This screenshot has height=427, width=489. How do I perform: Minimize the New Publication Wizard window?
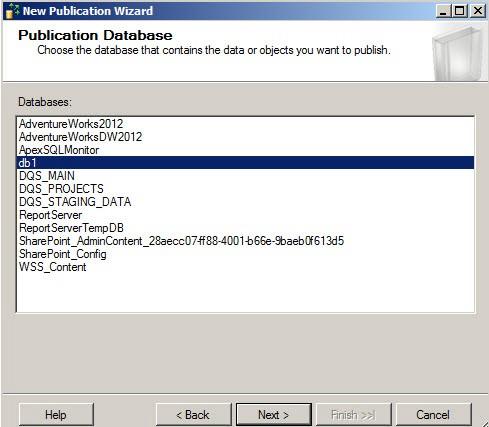click(443, 11)
